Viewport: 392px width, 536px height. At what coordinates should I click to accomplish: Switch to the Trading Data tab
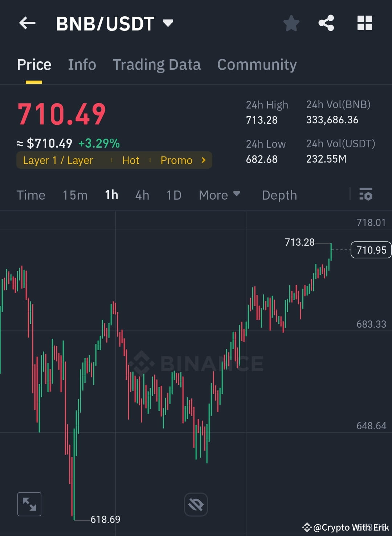[157, 64]
